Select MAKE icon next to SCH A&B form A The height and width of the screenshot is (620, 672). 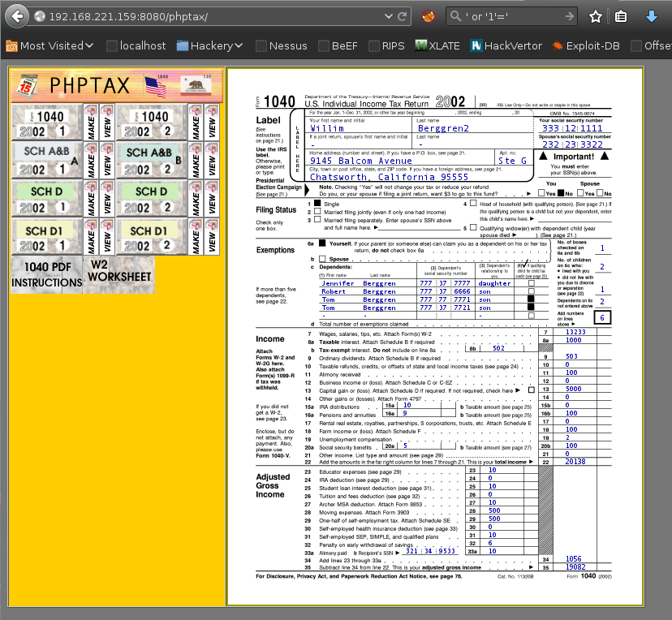coord(91,158)
